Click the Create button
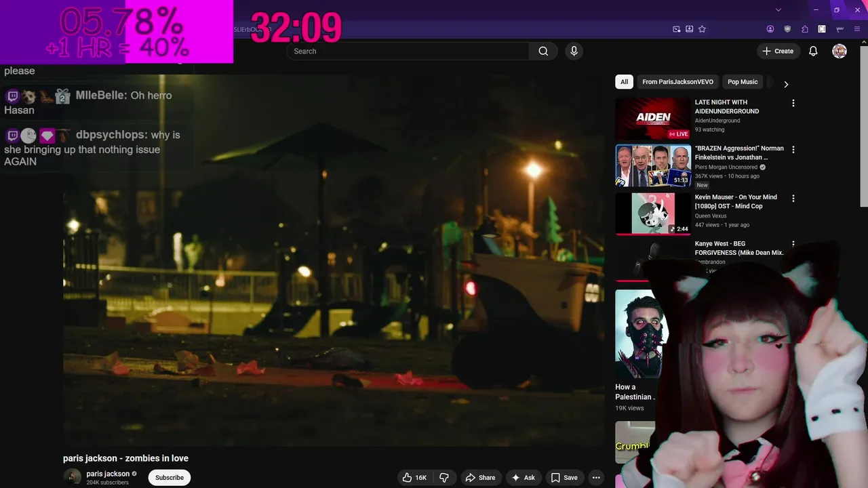The image size is (868, 488). coord(778,51)
